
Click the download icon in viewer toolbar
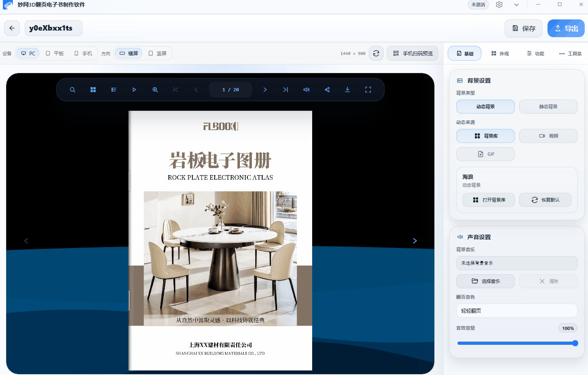(x=348, y=90)
